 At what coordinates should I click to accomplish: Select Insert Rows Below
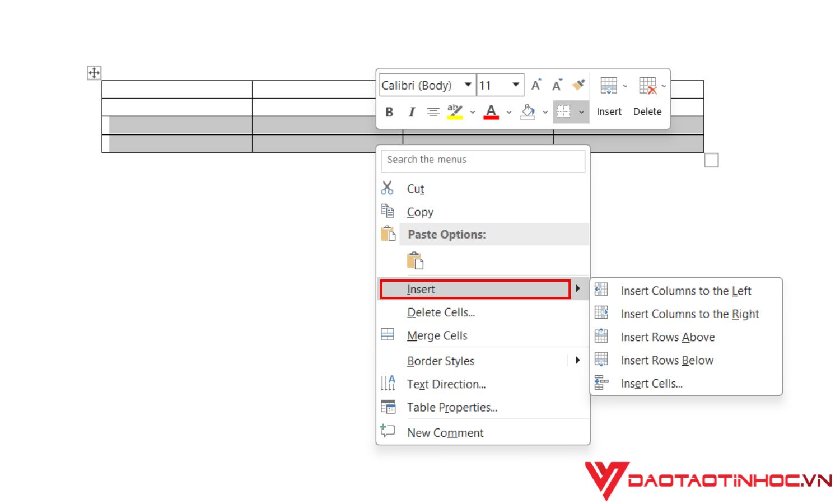(x=686, y=360)
